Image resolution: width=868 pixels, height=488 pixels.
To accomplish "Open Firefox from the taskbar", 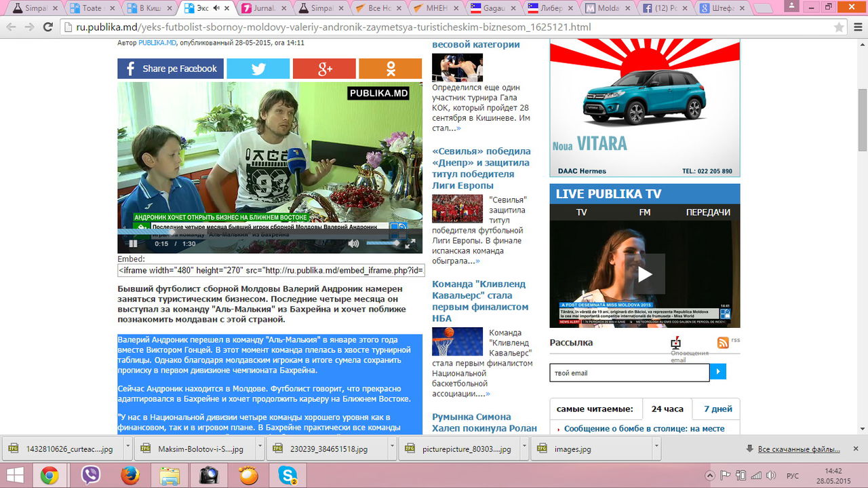I will 130,475.
